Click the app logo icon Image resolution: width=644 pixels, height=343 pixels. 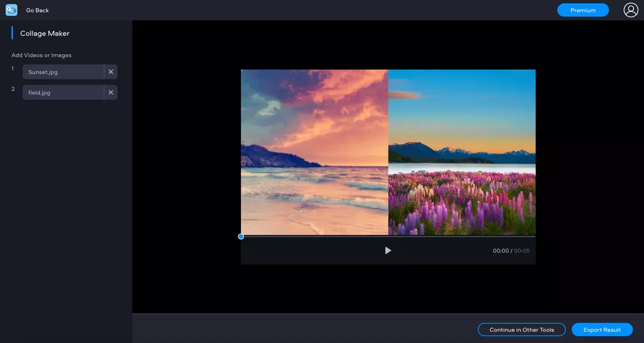tap(11, 10)
